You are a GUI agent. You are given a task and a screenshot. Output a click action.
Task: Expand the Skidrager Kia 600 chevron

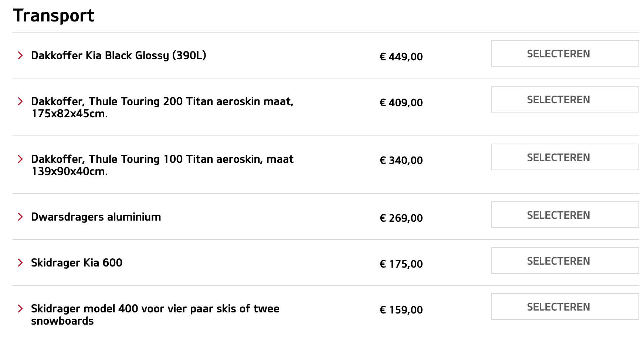tap(20, 263)
